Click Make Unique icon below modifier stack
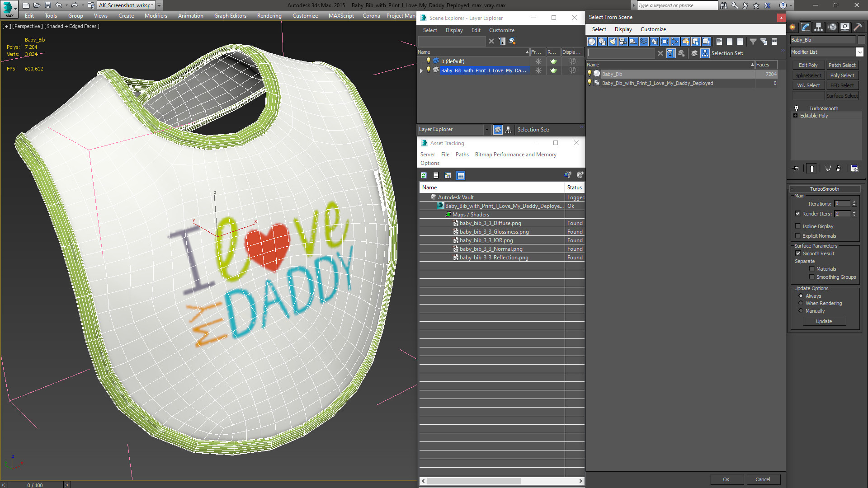 (828, 169)
